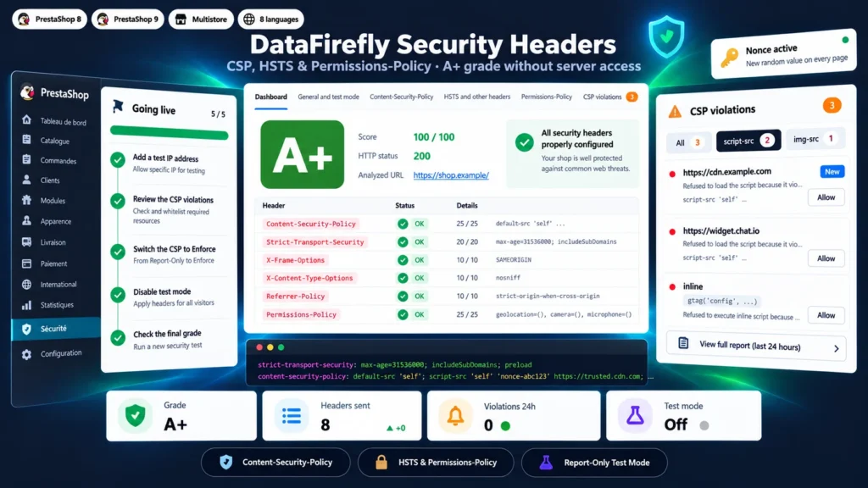
Task: Filter violations by img-src
Action: pos(815,139)
